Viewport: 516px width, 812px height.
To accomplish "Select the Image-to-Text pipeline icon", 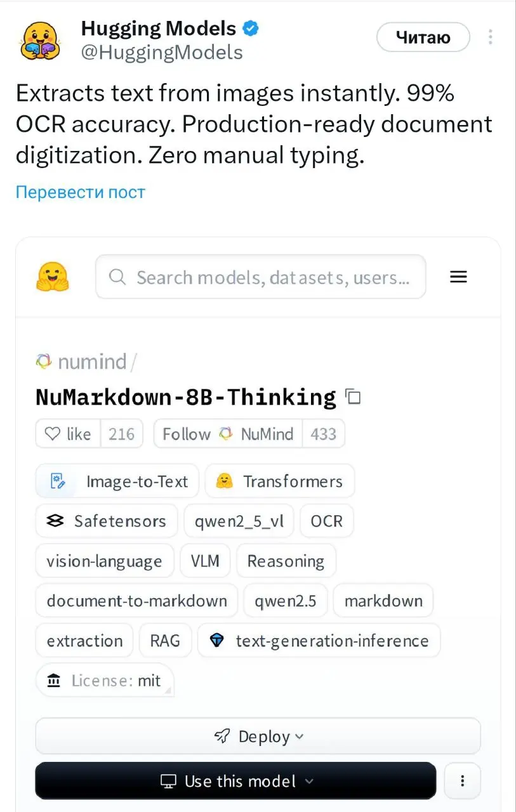I will click(x=56, y=481).
